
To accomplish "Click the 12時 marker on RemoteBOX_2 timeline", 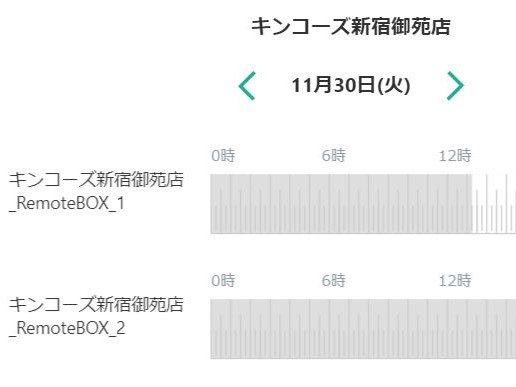I will pyautogui.click(x=455, y=281).
